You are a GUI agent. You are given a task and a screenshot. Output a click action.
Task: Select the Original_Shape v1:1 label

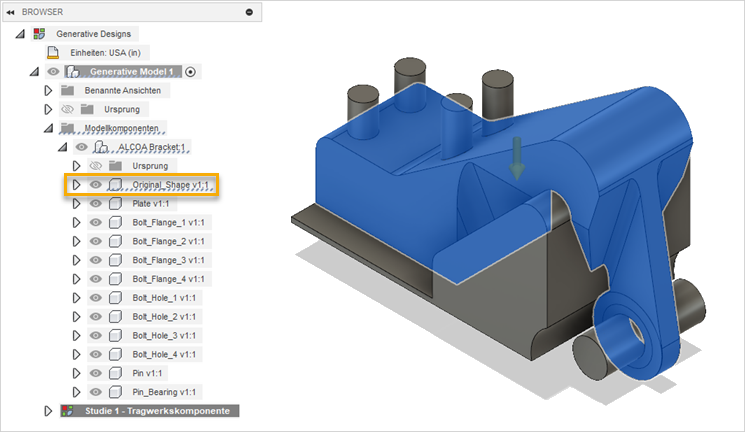(x=170, y=185)
